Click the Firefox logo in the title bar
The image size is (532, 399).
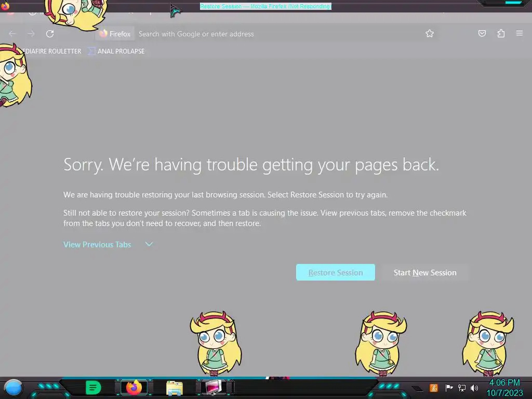(5, 6)
